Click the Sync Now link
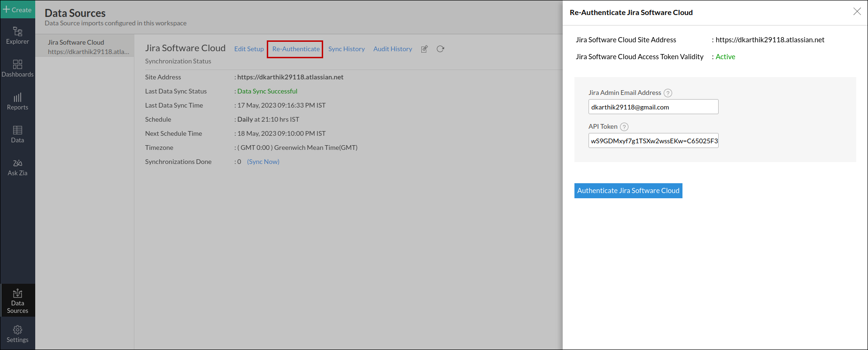 263,162
